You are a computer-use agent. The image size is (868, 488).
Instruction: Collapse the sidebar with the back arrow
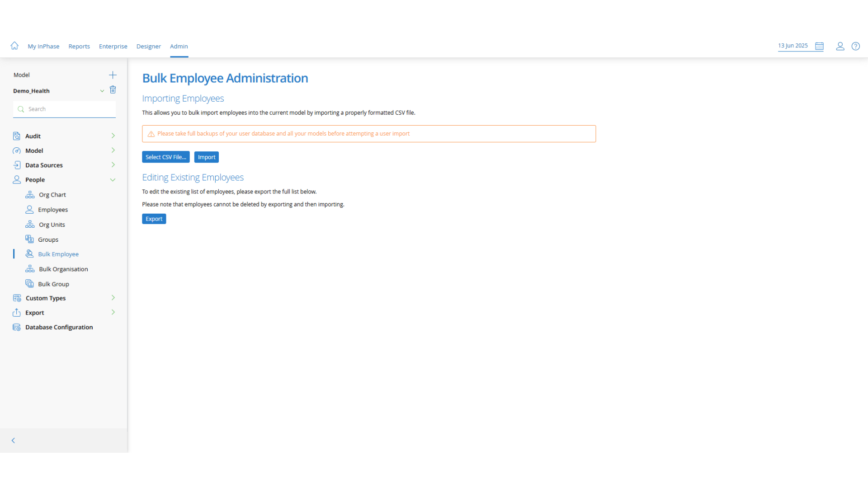point(13,441)
